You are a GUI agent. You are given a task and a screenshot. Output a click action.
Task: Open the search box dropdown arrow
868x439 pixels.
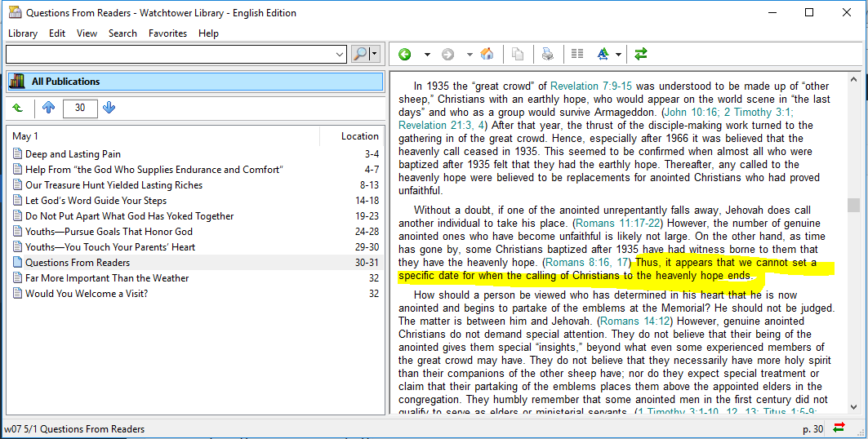tap(341, 54)
